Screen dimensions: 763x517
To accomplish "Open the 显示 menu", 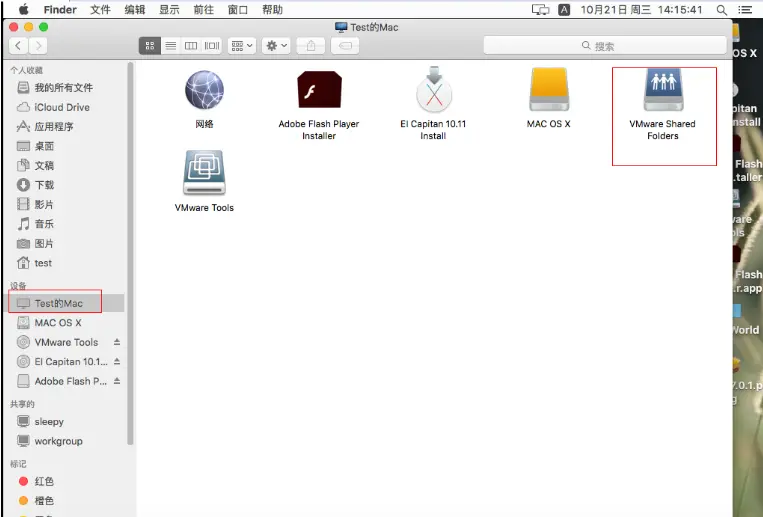I will tap(169, 10).
